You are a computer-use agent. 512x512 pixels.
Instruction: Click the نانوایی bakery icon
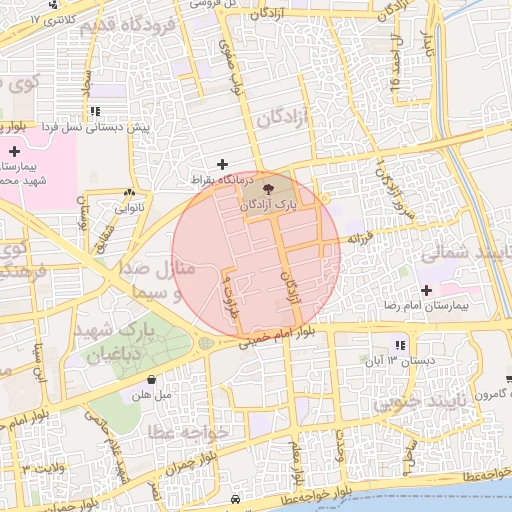coord(129,193)
